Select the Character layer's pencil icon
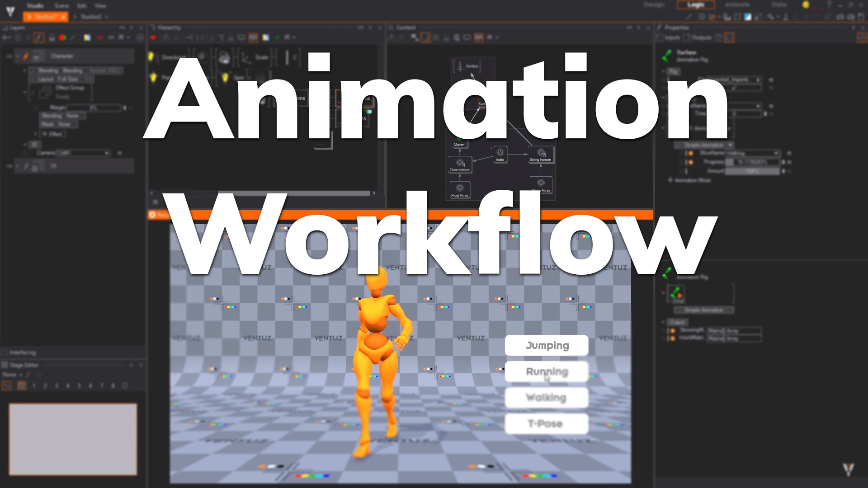868x488 pixels. pos(26,56)
